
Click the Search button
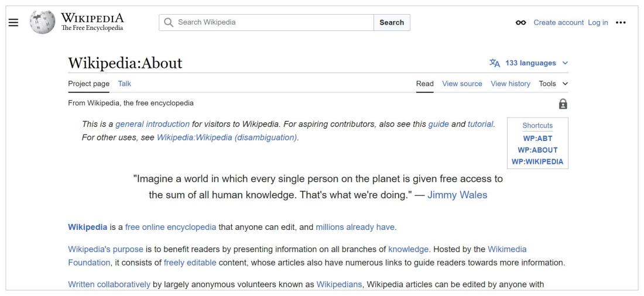pos(392,23)
